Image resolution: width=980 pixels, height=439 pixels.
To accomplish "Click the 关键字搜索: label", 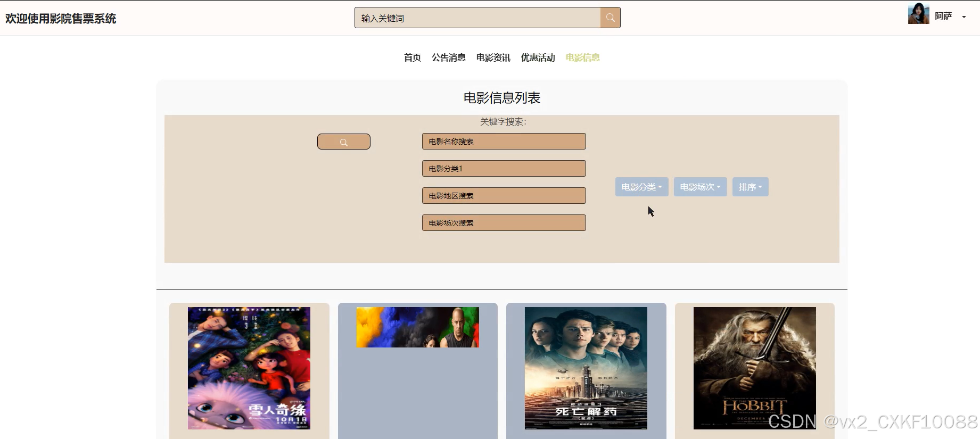I will 503,122.
